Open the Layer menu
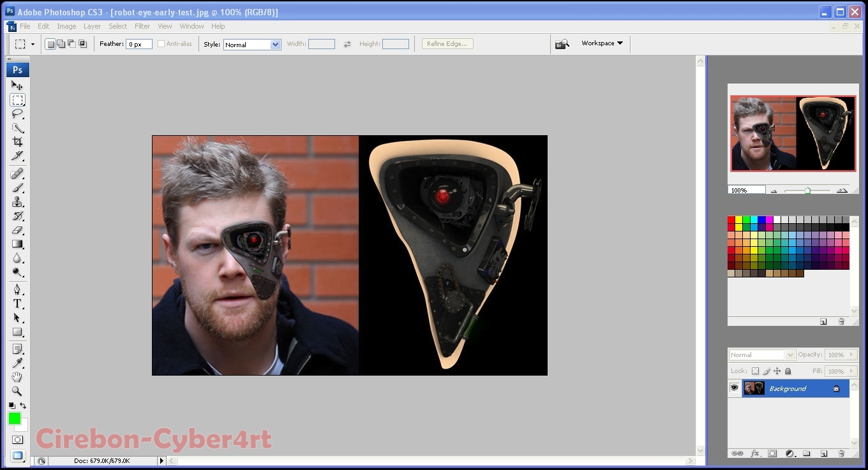The width and height of the screenshot is (868, 470). pyautogui.click(x=92, y=26)
